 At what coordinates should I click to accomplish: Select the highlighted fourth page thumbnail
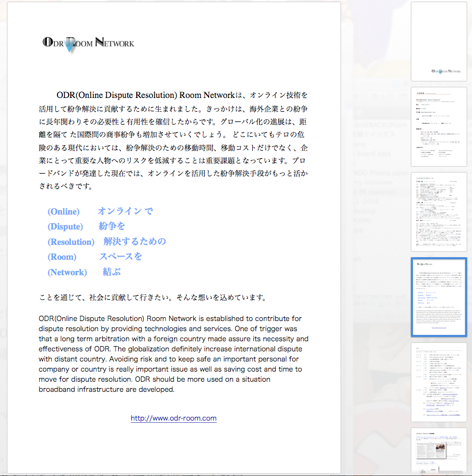tap(438, 297)
